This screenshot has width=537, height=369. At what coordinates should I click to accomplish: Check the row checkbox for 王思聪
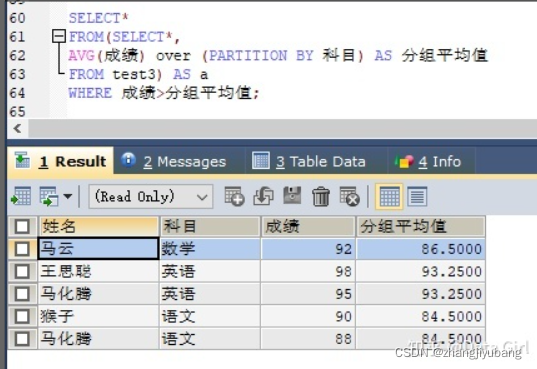(x=22, y=271)
